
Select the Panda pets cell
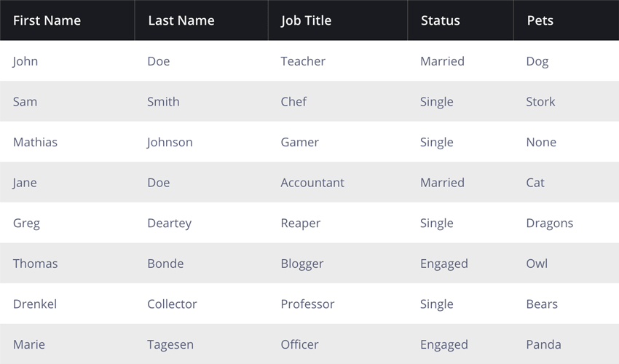point(566,344)
